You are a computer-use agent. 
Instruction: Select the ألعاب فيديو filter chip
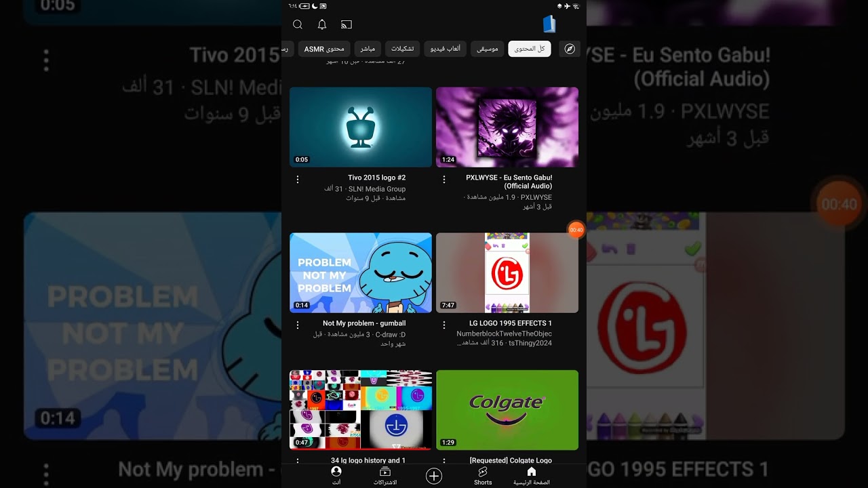coord(446,49)
